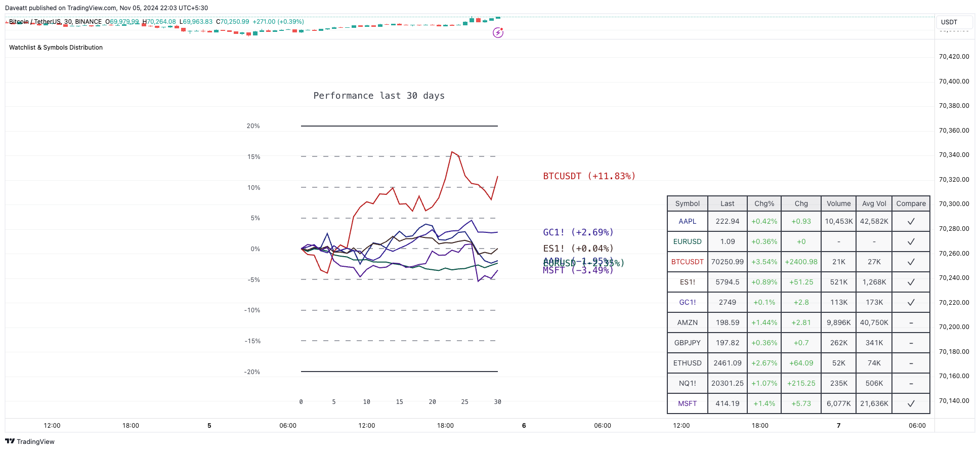The image size is (980, 450).
Task: Select GBPJPY symbol in the table
Action: pos(688,343)
